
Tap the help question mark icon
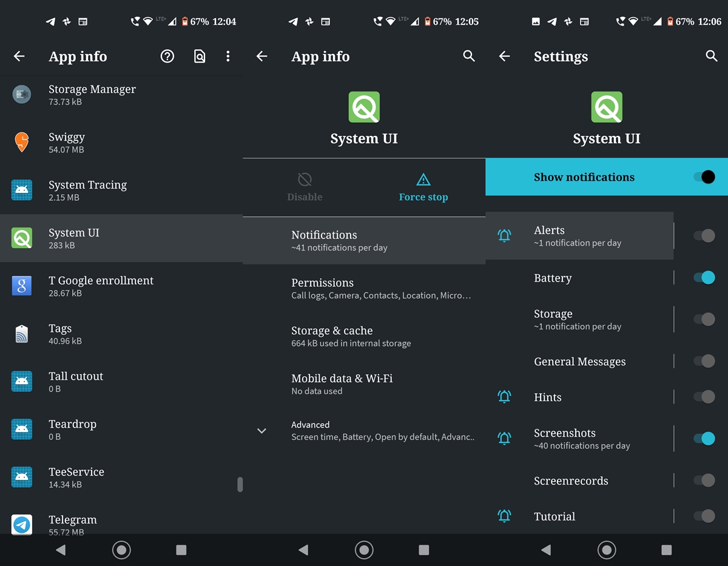[x=167, y=56]
